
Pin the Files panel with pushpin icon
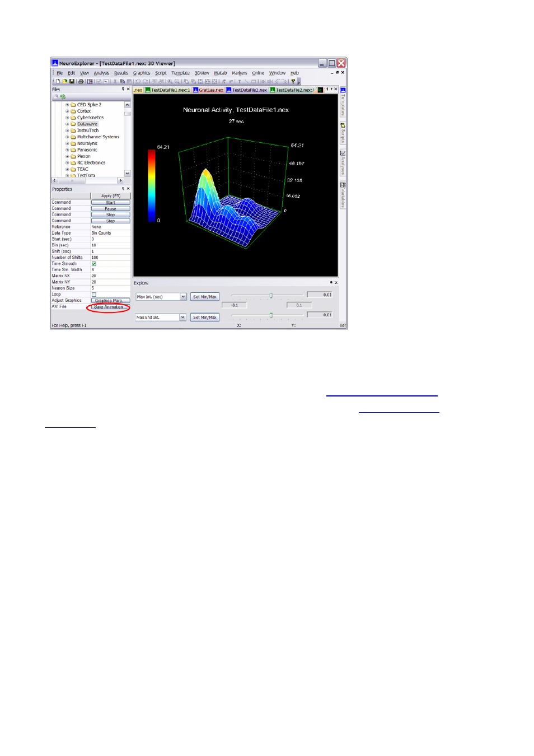(x=123, y=89)
